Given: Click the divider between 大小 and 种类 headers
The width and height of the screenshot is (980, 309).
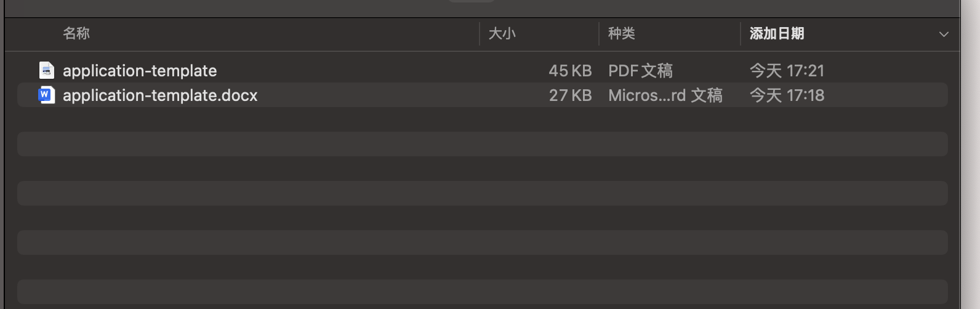Looking at the screenshot, I should point(599,34).
